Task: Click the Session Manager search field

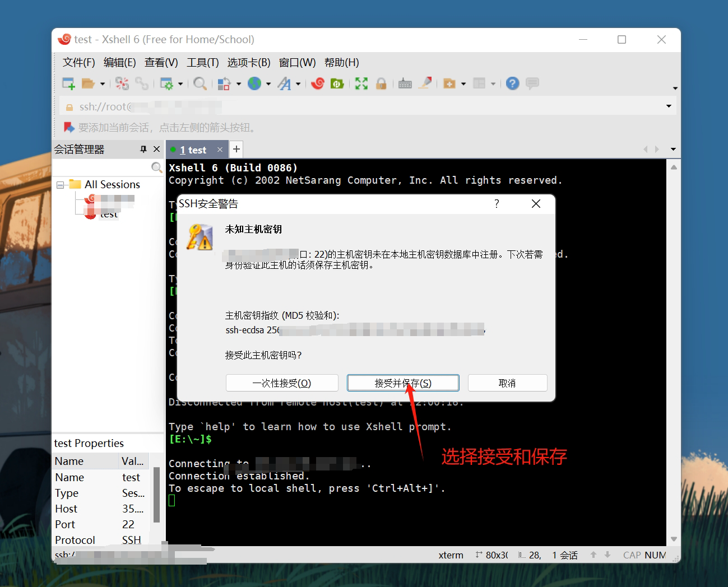Action: [x=102, y=167]
